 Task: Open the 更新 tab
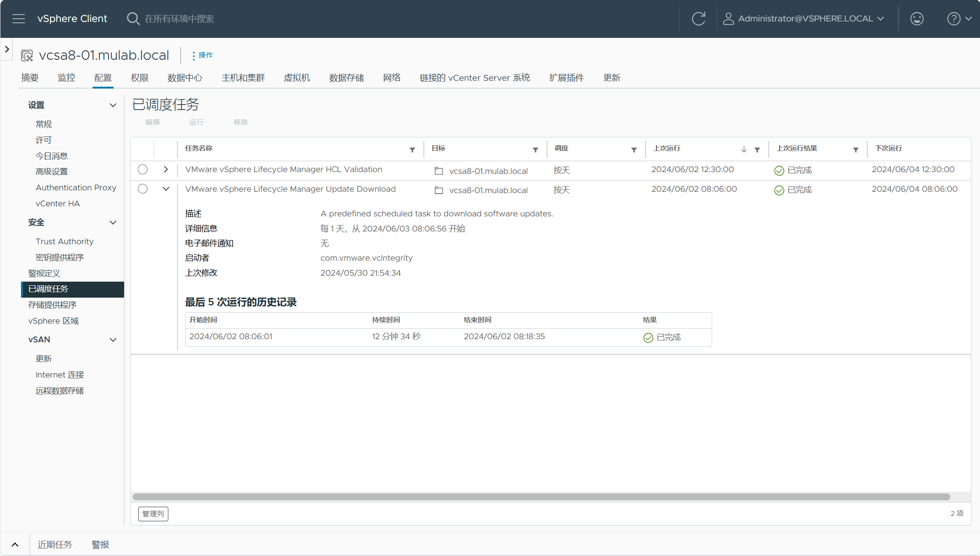[x=612, y=78]
